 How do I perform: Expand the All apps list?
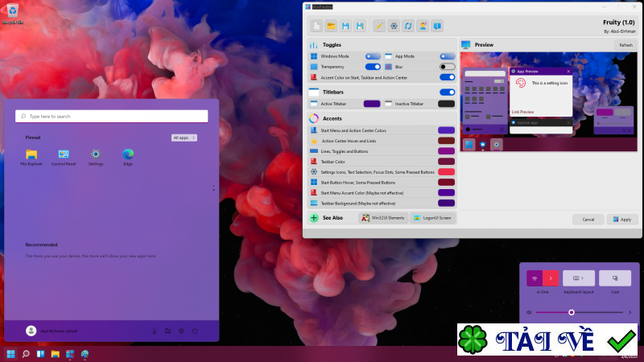(x=184, y=138)
